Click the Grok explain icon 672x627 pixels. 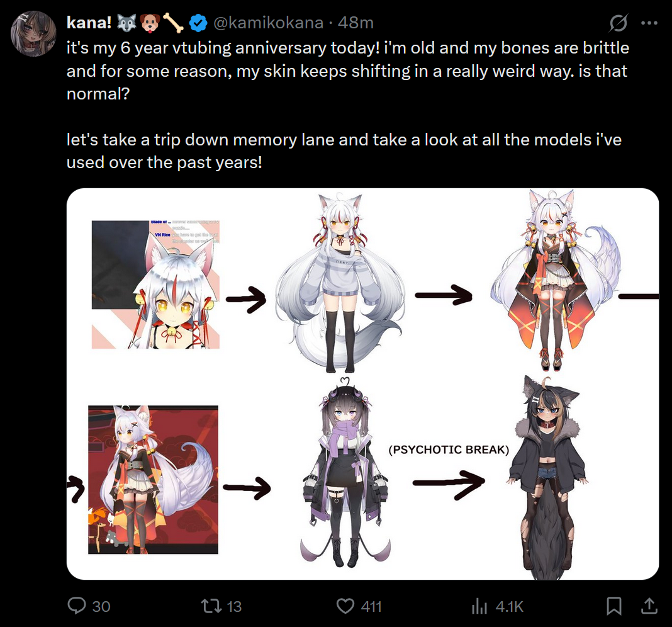pos(619,23)
